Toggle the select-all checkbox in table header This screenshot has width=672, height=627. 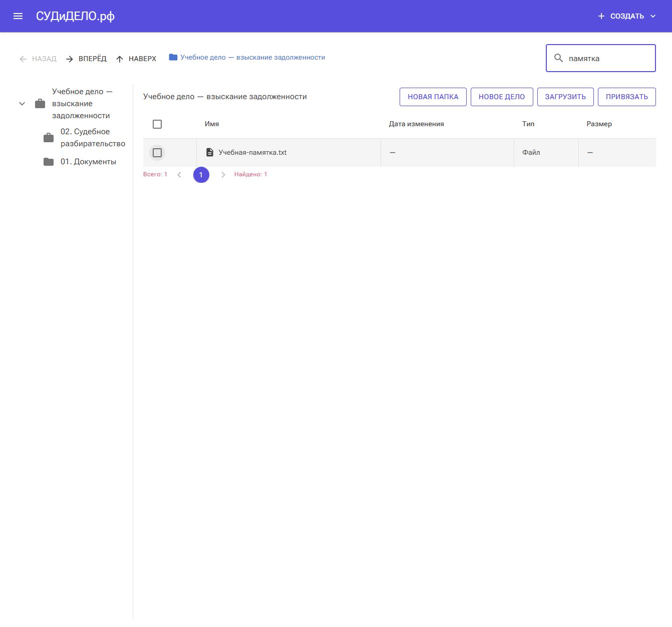point(157,124)
